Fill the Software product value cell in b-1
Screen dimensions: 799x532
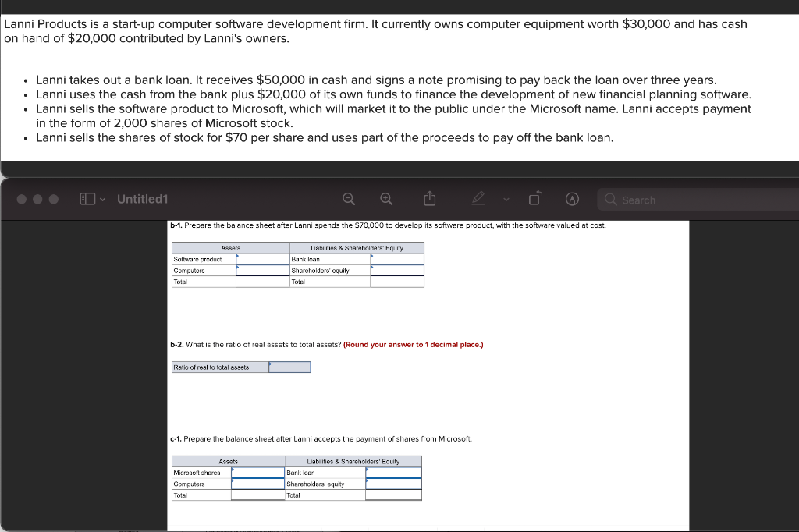click(263, 259)
